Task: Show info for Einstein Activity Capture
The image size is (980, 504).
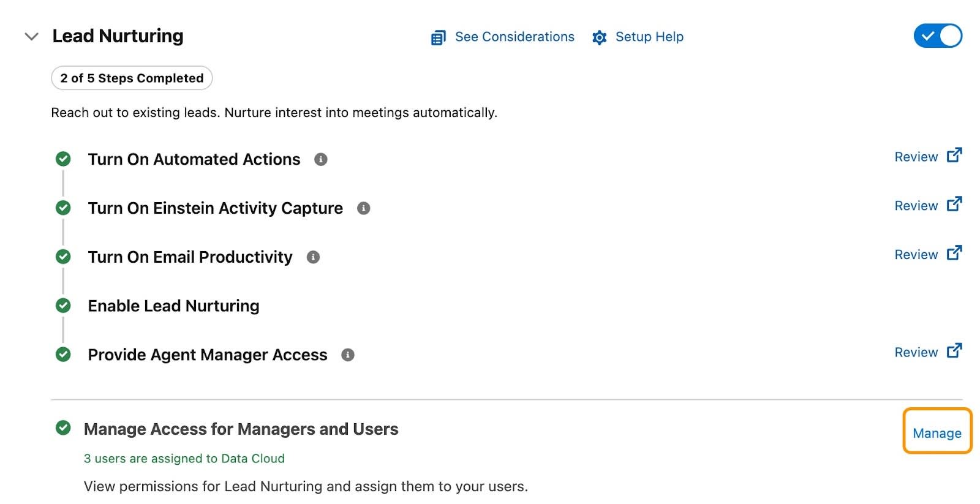Action: point(364,209)
